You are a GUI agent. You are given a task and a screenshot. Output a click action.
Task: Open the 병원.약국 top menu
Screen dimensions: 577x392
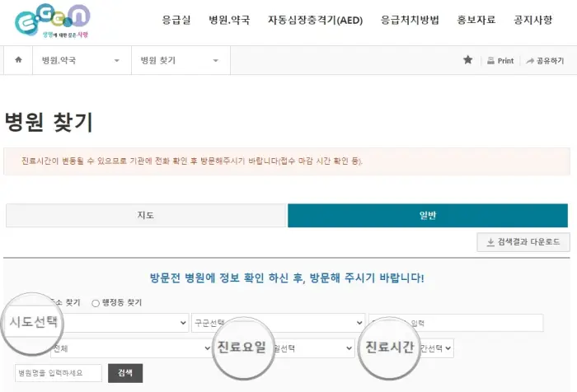point(229,20)
